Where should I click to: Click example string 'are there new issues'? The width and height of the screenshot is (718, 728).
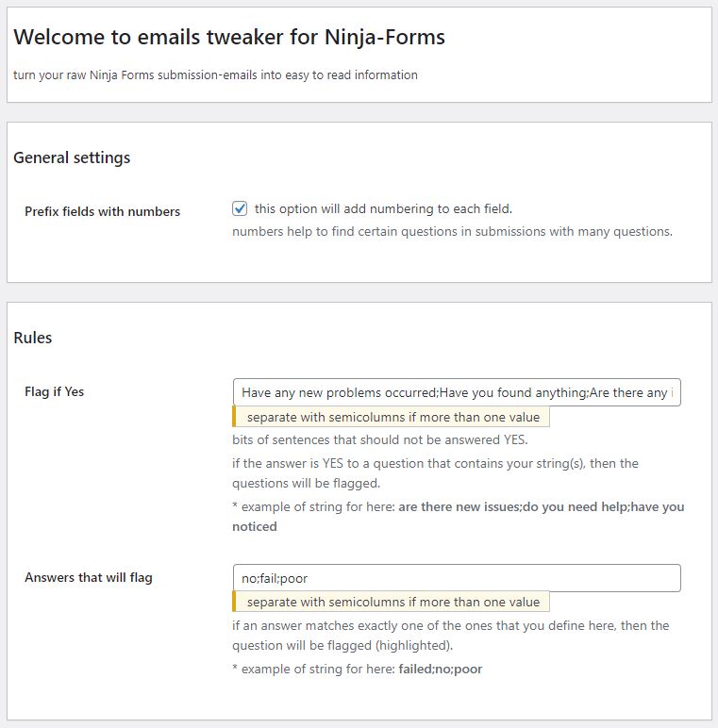[459, 506]
